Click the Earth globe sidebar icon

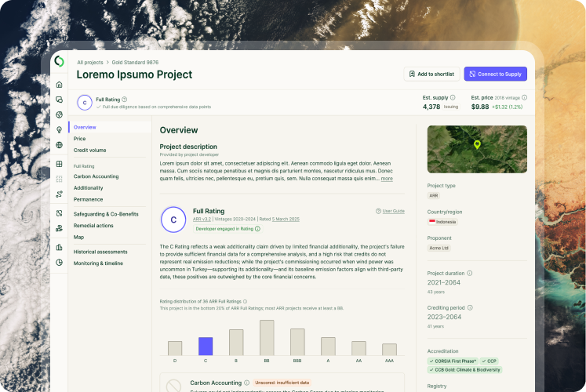59,114
